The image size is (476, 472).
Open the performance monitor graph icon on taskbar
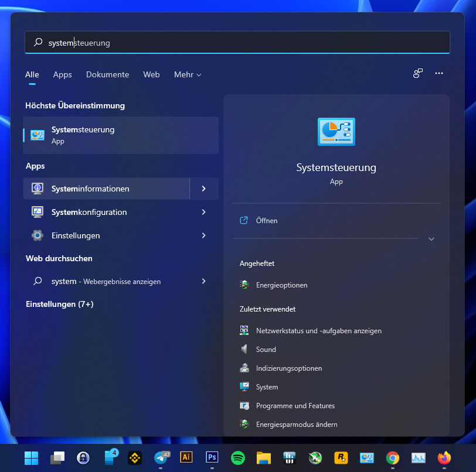point(419,458)
